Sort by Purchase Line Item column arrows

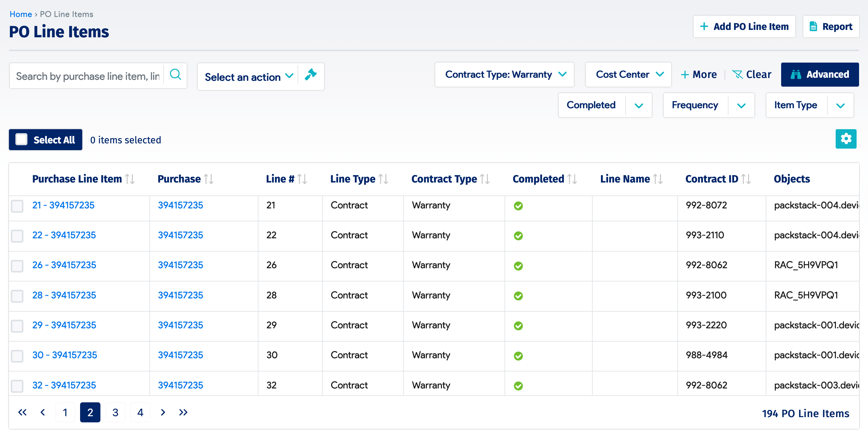click(130, 179)
